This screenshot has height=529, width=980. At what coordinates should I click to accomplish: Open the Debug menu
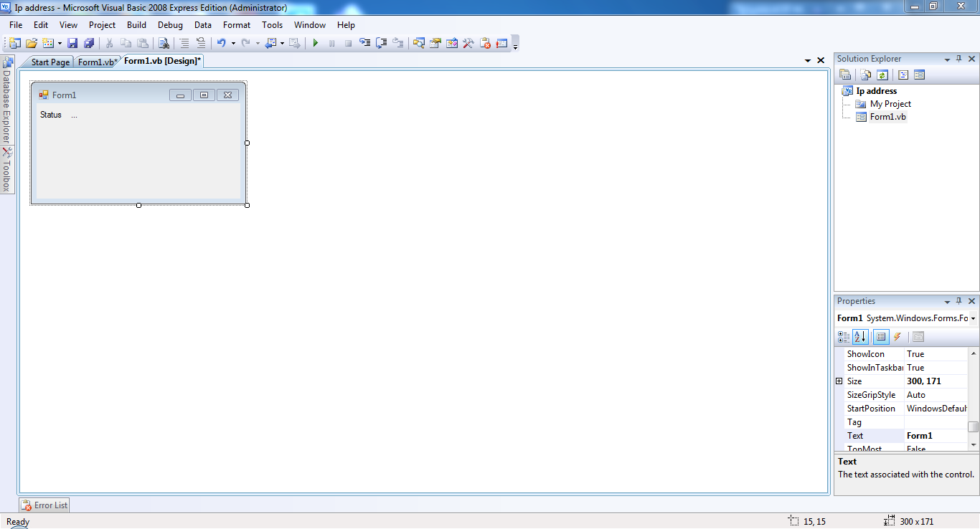click(170, 24)
